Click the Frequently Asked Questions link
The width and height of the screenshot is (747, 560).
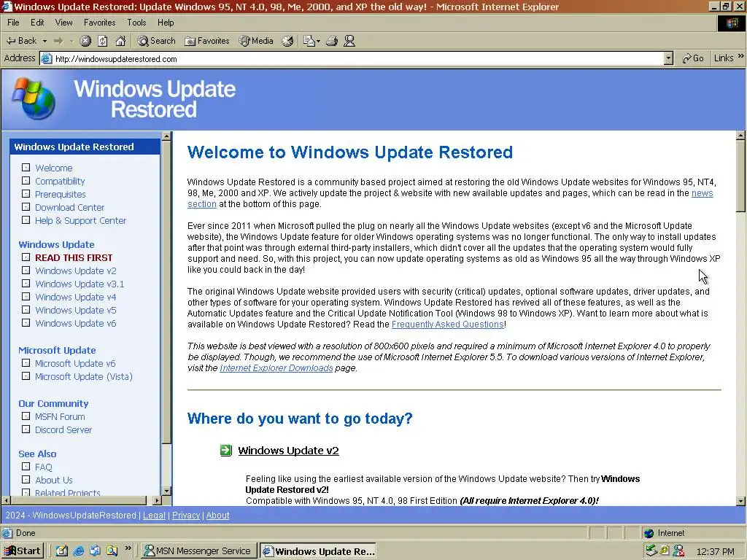coord(448,324)
